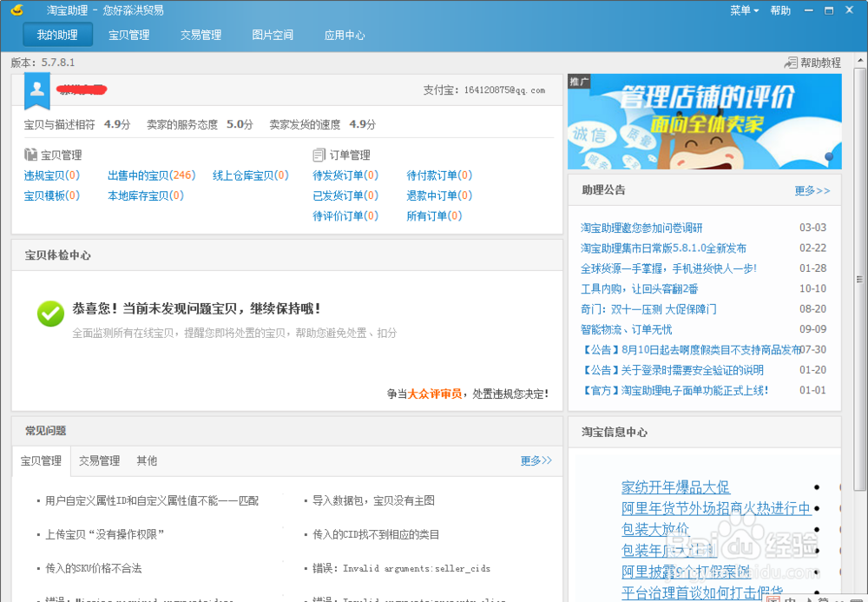Open the 菜单 dropdown menu

pos(742,10)
